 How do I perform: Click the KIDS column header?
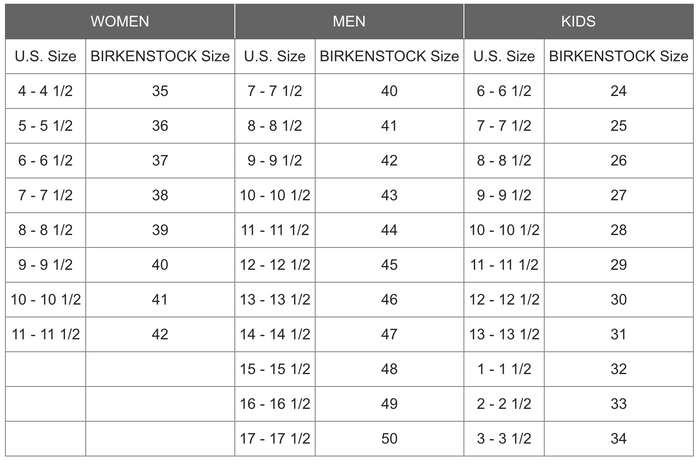tap(579, 21)
